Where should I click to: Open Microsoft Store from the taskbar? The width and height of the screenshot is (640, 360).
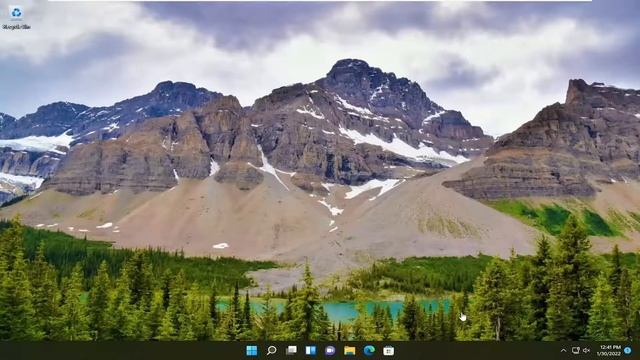tap(389, 351)
